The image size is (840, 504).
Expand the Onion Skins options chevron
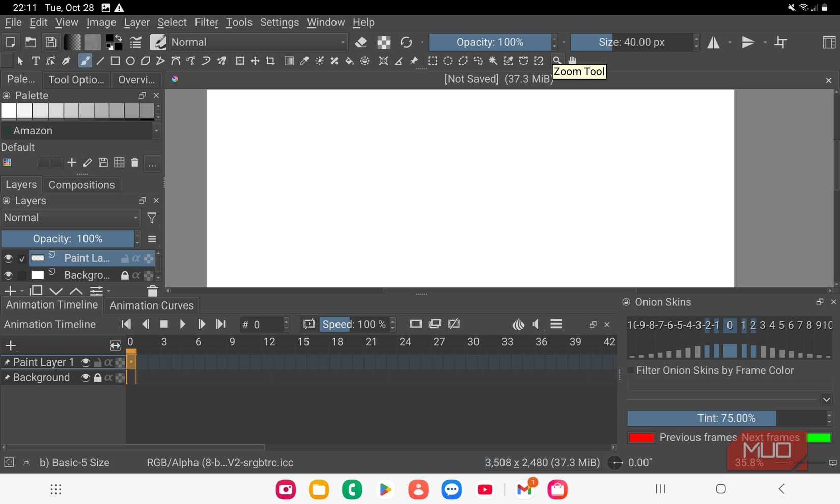point(826,400)
